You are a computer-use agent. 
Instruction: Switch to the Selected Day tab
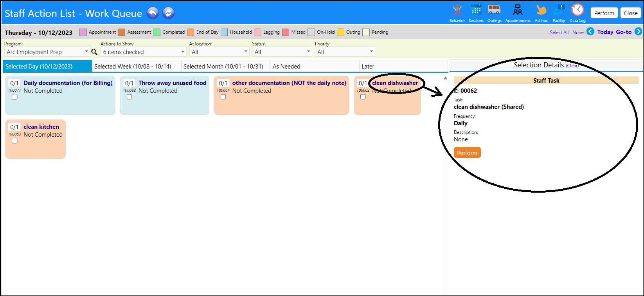[47, 66]
